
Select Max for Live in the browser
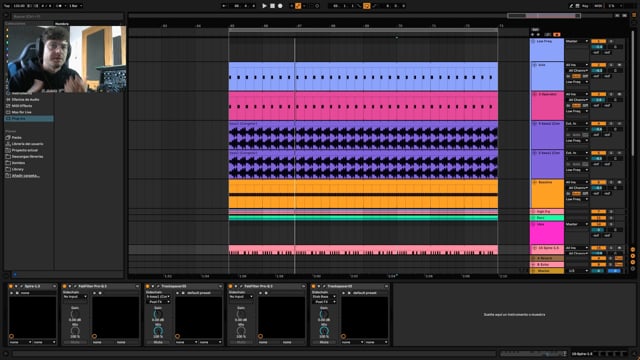point(21,112)
